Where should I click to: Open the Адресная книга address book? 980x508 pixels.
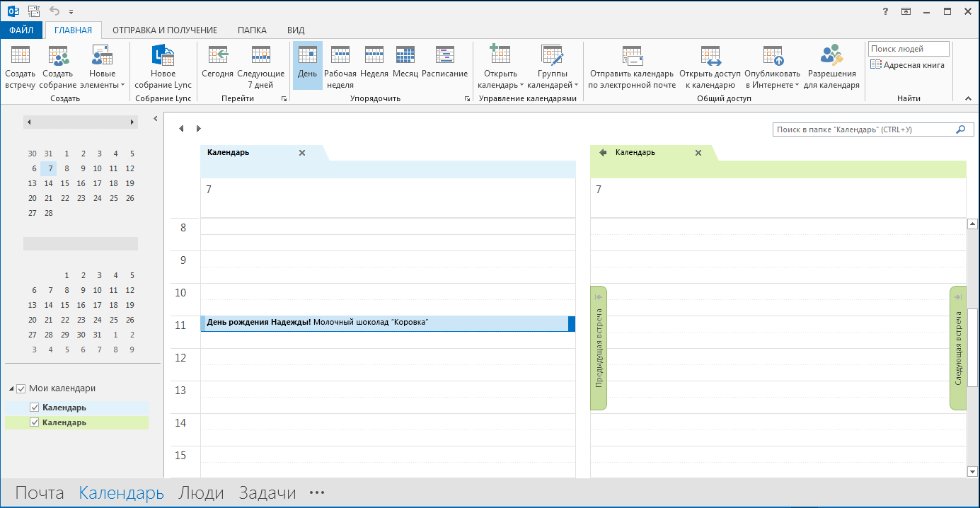[x=907, y=65]
